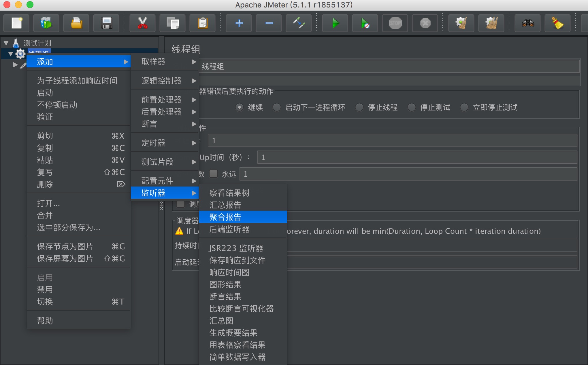The height and width of the screenshot is (365, 588).
Task: Click 删除 in context menu
Action: pyautogui.click(x=79, y=184)
